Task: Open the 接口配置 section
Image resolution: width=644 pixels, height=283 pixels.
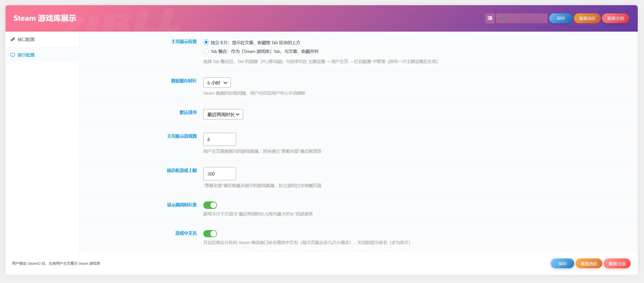Action: tap(42, 40)
